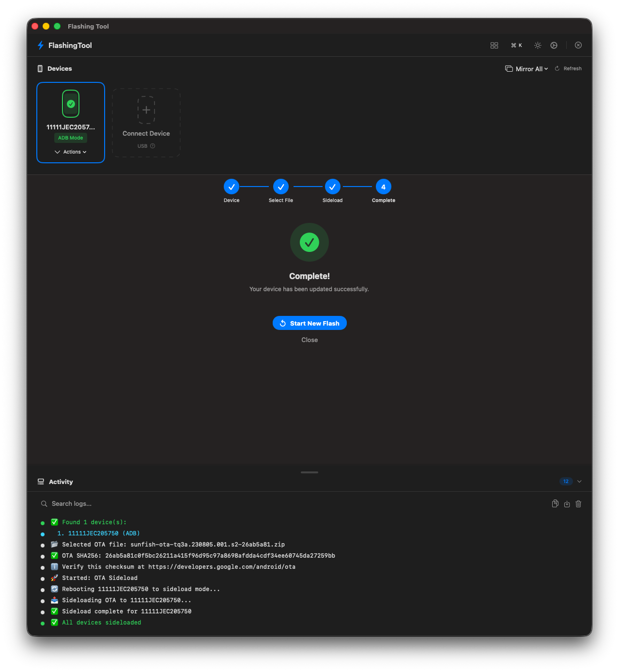
Task: Click the FlashingTool lightning bolt logo
Action: pyautogui.click(x=41, y=45)
